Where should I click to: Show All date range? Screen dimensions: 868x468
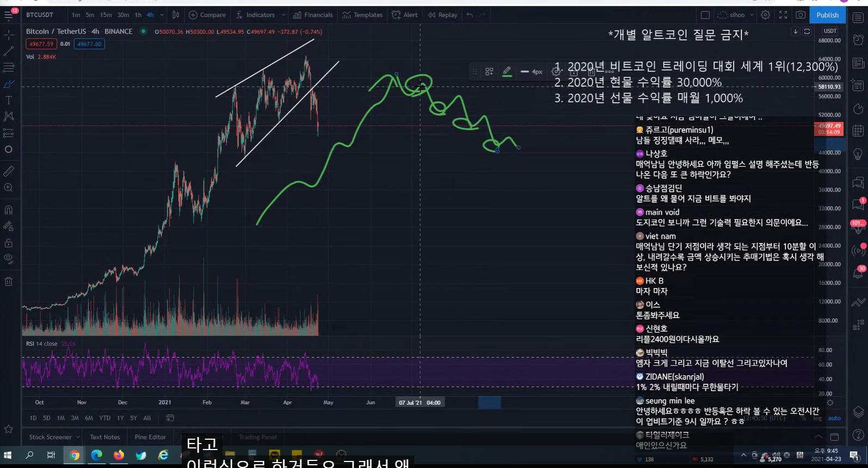pos(147,418)
